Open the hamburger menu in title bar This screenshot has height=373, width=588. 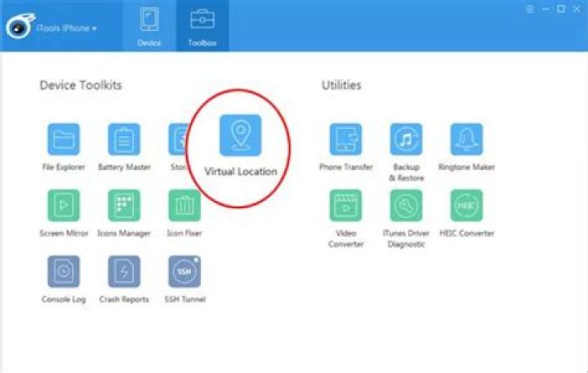click(529, 9)
